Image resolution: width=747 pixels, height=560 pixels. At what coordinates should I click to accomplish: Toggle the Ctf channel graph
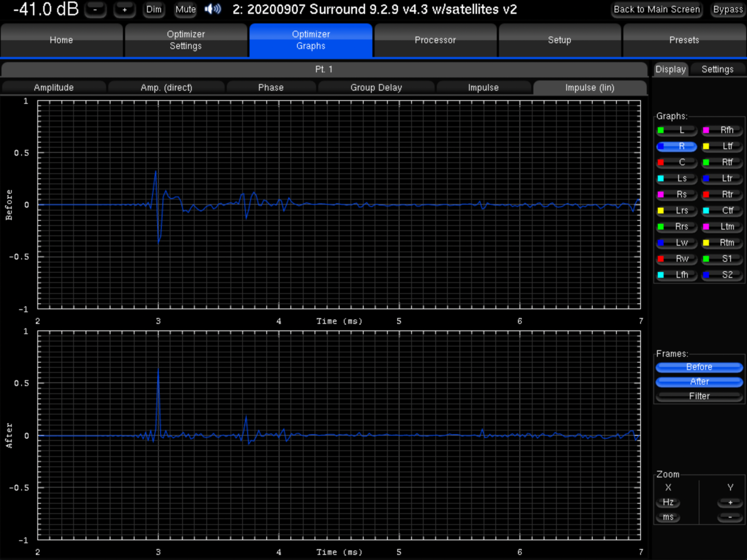coord(722,211)
